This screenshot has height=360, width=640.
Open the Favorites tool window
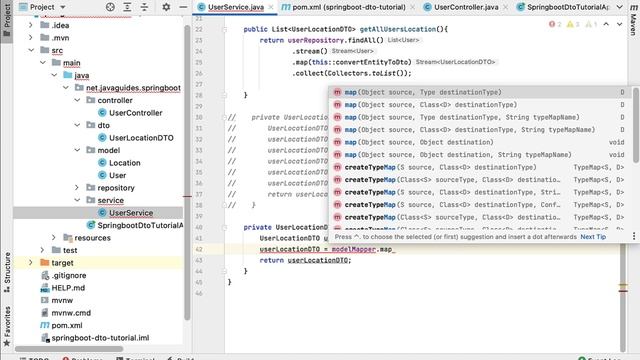click(x=7, y=327)
